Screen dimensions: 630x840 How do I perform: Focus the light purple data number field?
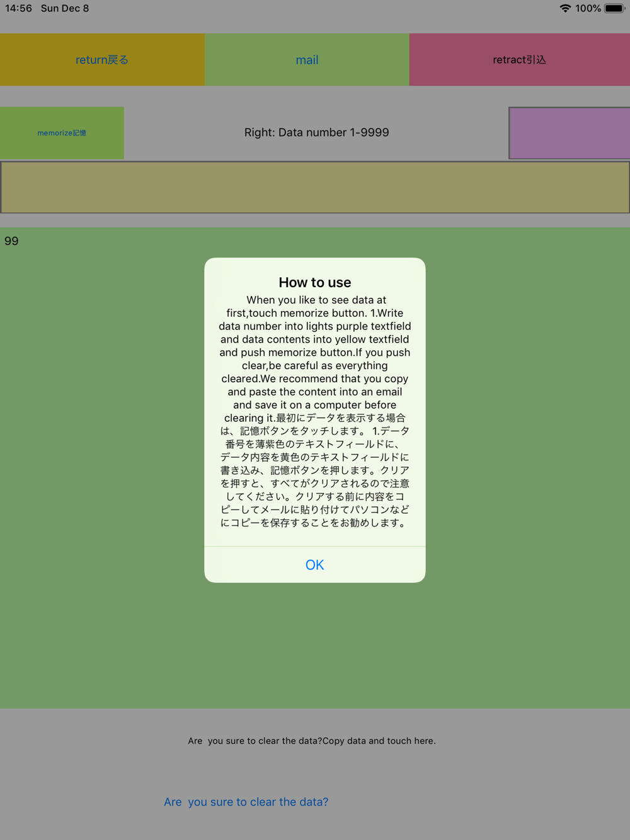pos(570,133)
